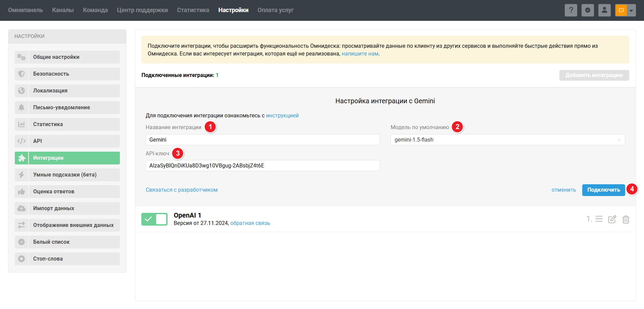Click the API code brackets icon
Image resolution: width=644 pixels, height=309 pixels.
coord(21,141)
